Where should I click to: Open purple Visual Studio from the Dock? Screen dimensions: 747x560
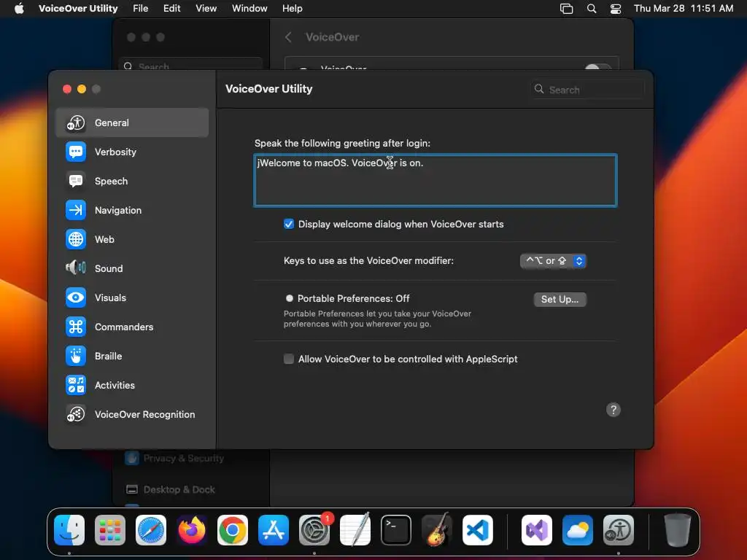coord(537,530)
